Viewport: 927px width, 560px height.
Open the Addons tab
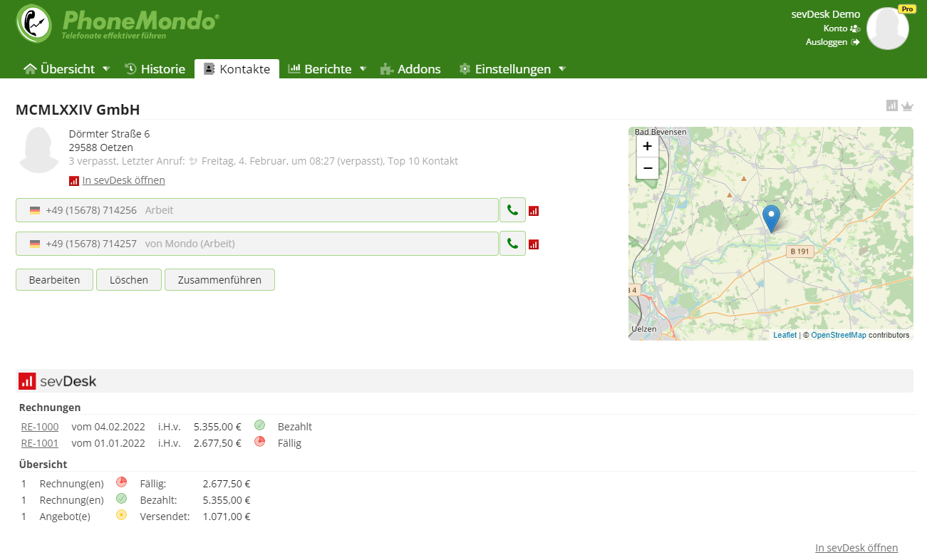tap(410, 69)
